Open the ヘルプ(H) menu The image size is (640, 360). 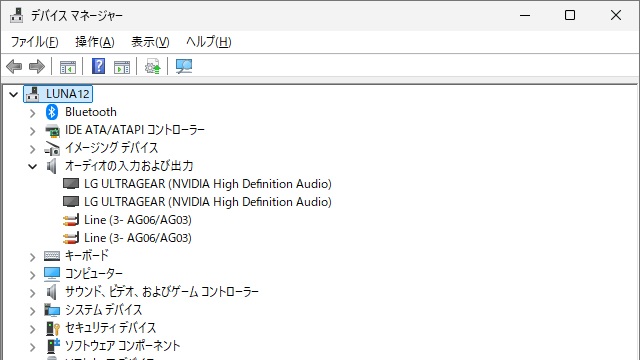209,42
